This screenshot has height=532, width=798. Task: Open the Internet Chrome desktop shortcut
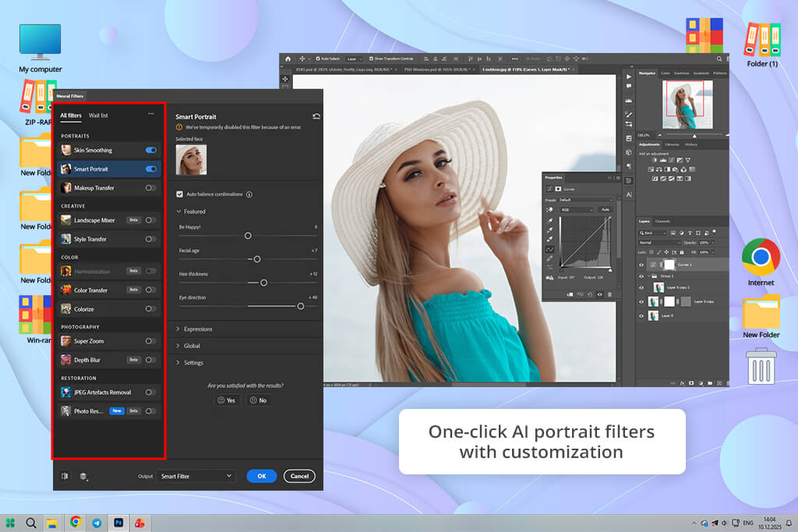[x=761, y=262]
